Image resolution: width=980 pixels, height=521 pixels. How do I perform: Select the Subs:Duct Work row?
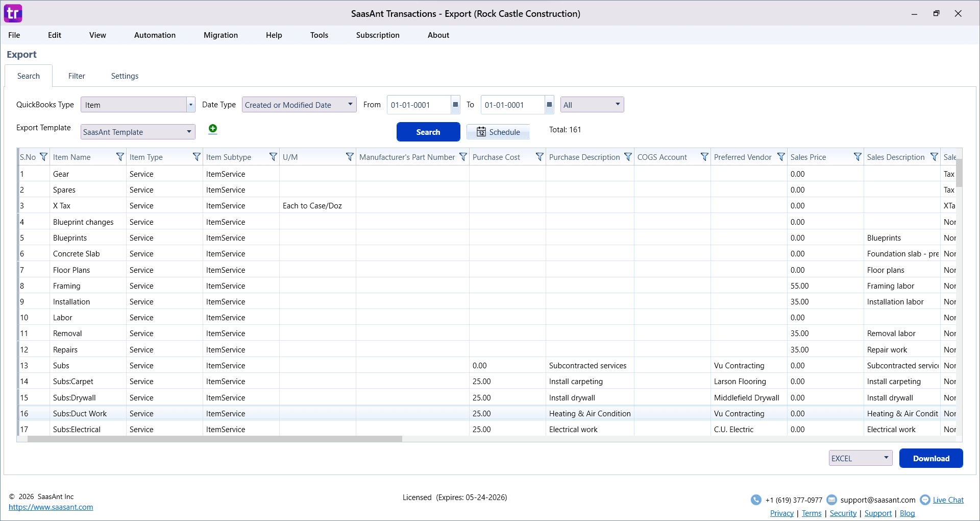pos(80,414)
